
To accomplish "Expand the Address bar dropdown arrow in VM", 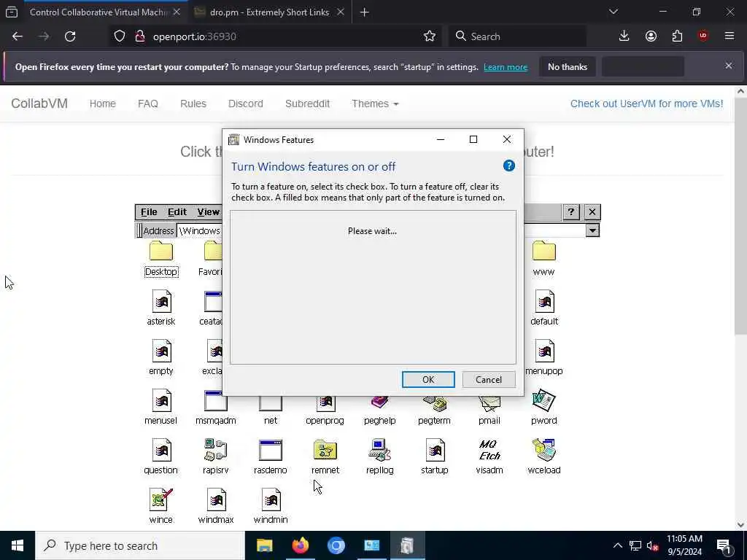I will pyautogui.click(x=592, y=230).
